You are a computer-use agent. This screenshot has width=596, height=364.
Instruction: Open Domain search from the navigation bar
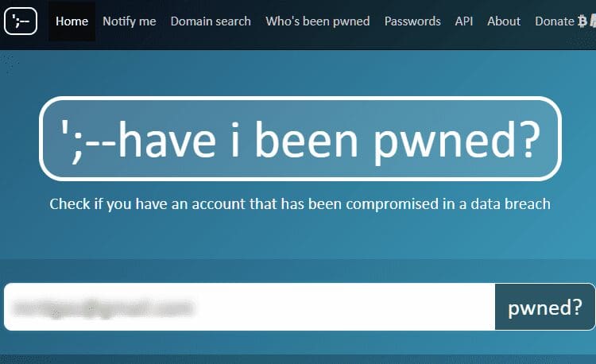(x=211, y=21)
